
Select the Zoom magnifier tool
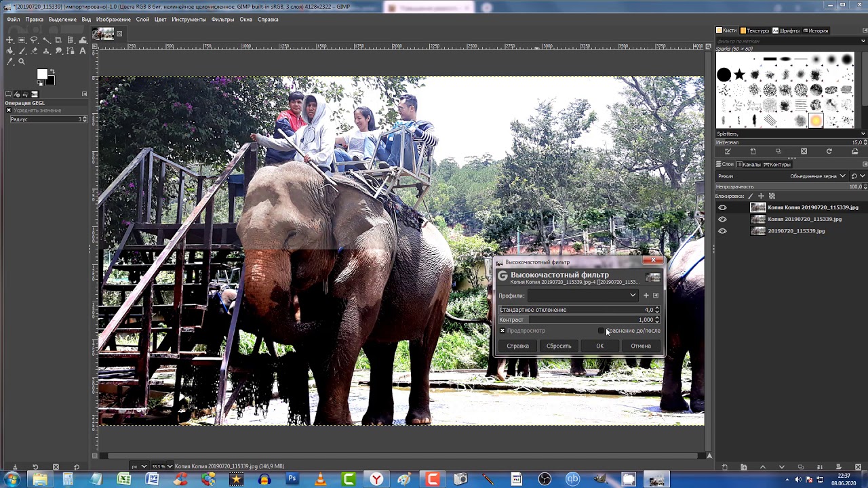pyautogui.click(x=22, y=62)
